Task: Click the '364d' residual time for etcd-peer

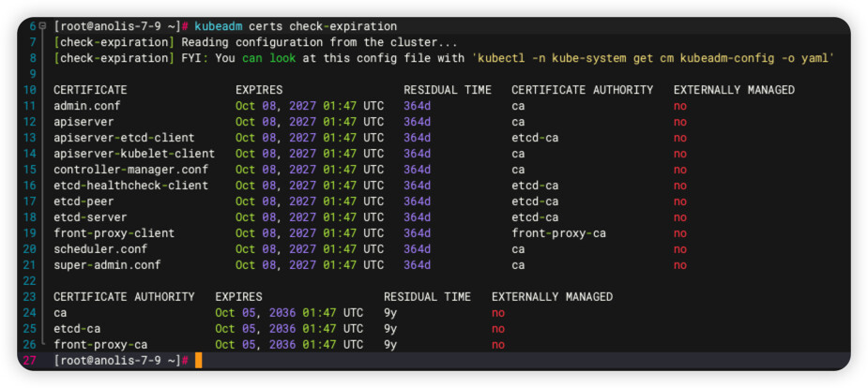Action: click(x=418, y=201)
